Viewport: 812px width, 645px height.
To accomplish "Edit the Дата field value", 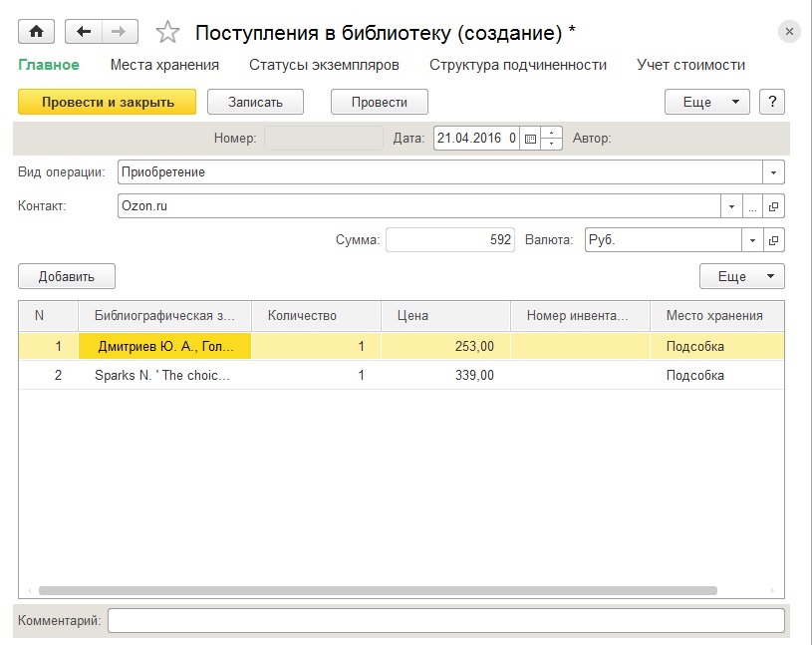I will [476, 139].
